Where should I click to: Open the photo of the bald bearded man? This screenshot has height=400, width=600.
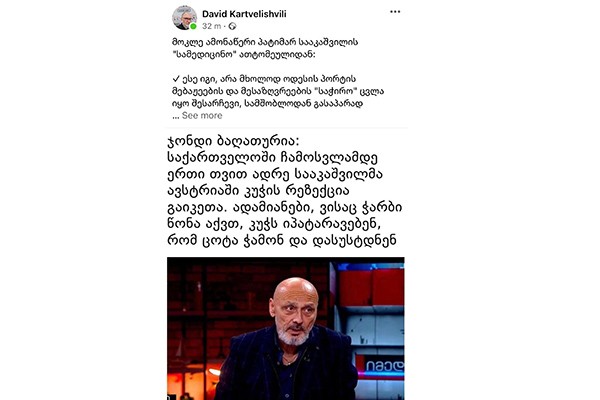tap(285, 328)
